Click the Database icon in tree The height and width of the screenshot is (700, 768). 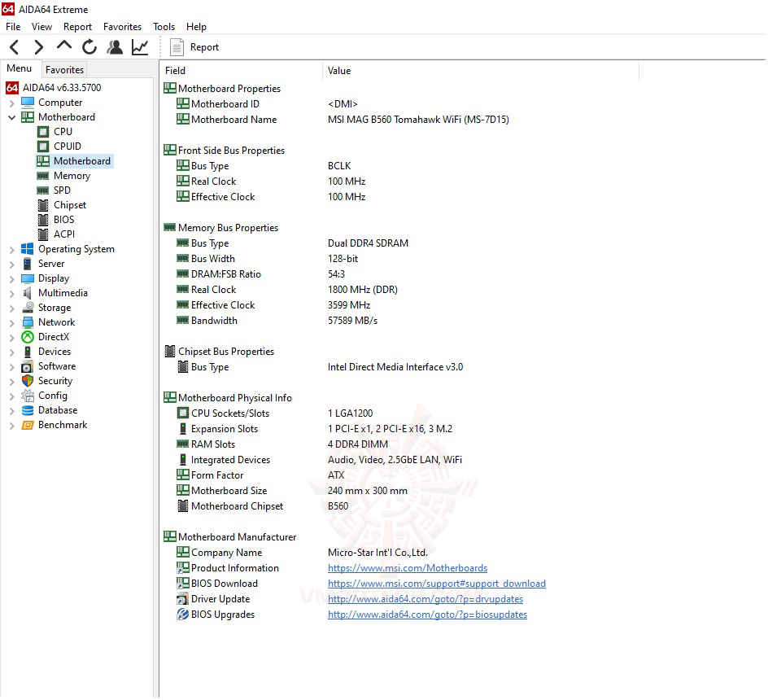coord(28,411)
